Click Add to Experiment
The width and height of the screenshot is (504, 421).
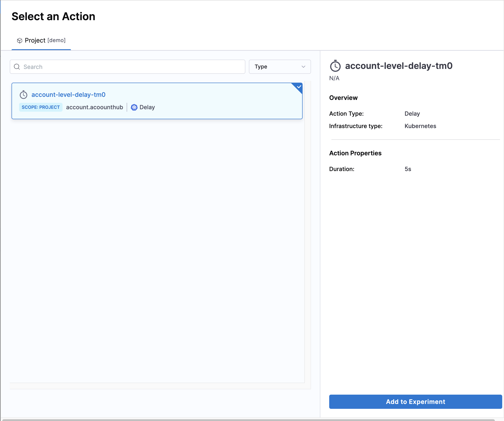[x=415, y=402]
